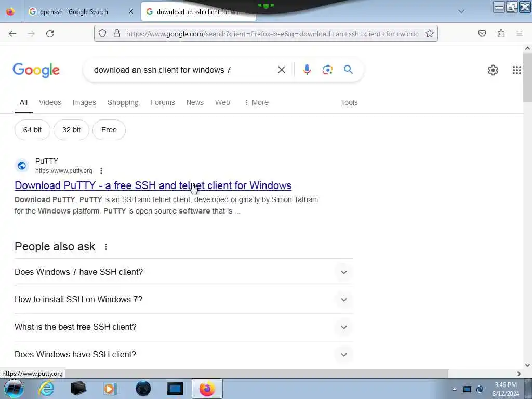Open the search Tools options
This screenshot has height=399, width=532.
coord(349,102)
